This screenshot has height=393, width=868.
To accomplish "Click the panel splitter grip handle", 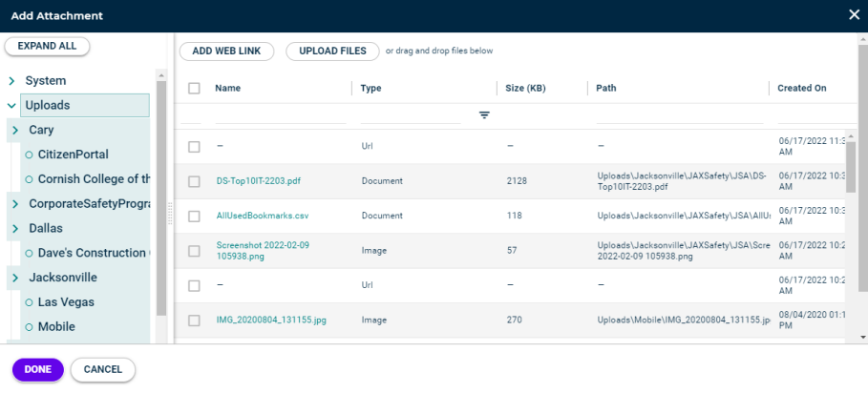I will (x=170, y=214).
